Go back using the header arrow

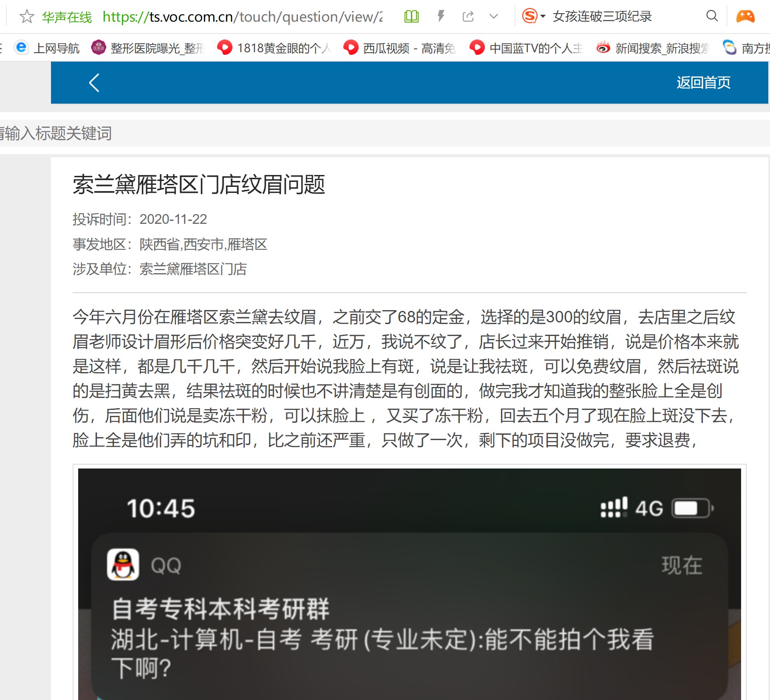pos(94,82)
